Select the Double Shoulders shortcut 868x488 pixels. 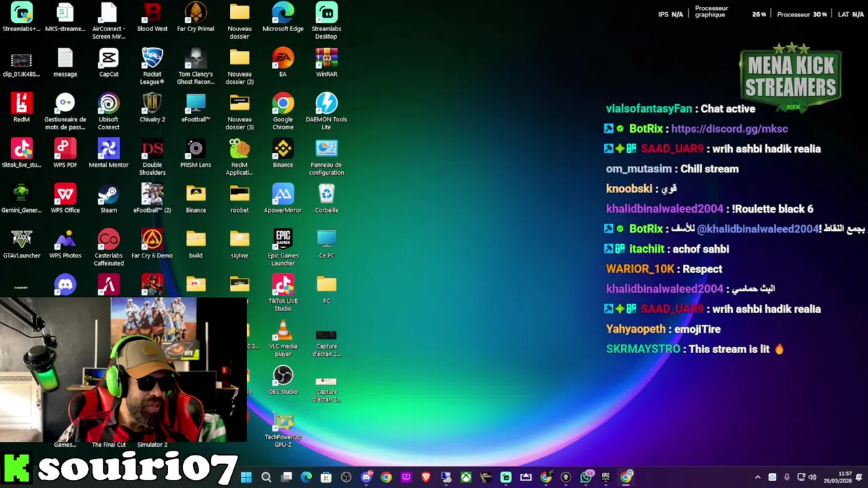(x=152, y=157)
